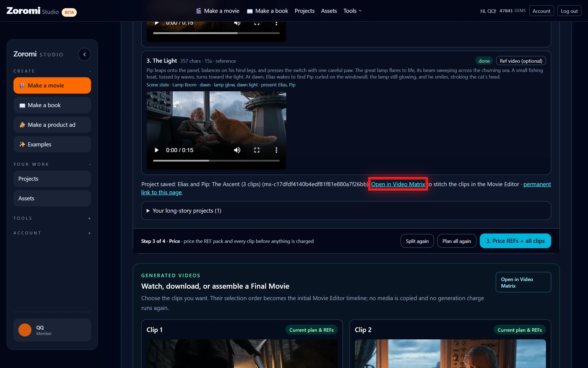This screenshot has width=588, height=368.
Task: Go to Assets in top navigation
Action: [329, 11]
